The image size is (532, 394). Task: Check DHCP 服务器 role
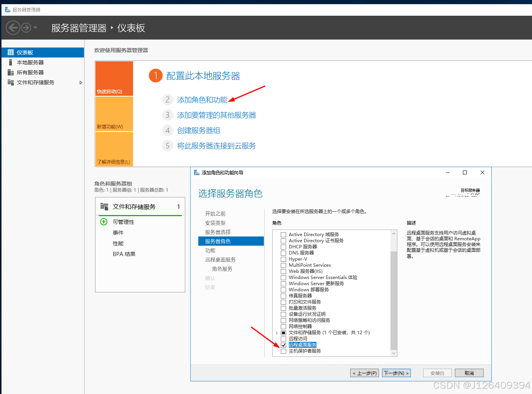pos(283,247)
